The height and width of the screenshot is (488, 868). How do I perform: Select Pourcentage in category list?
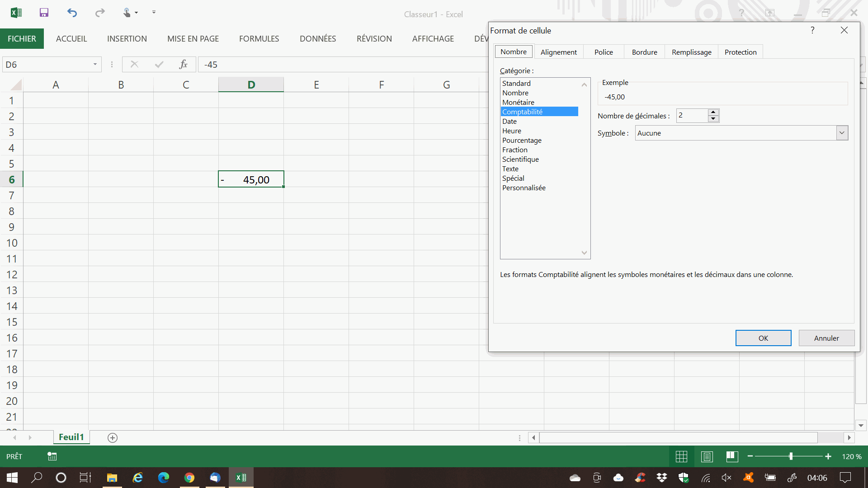[x=522, y=140]
